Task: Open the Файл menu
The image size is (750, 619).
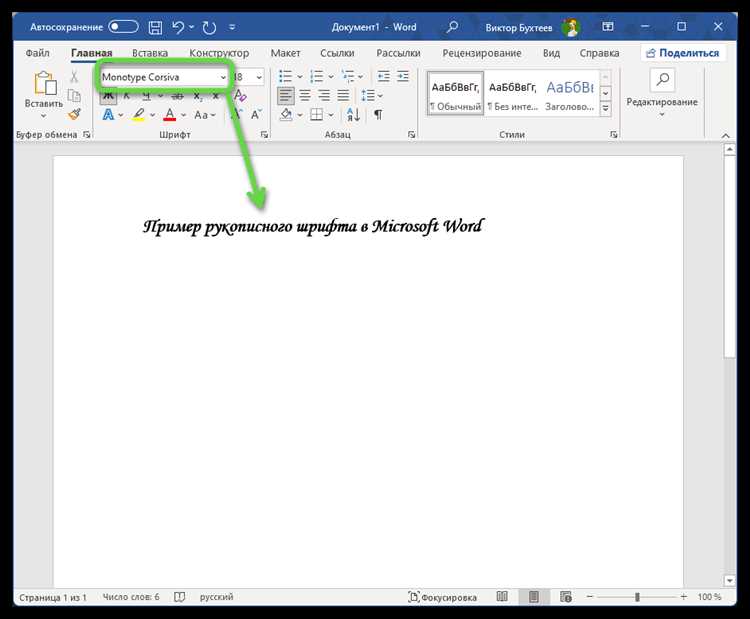Action: (x=37, y=53)
